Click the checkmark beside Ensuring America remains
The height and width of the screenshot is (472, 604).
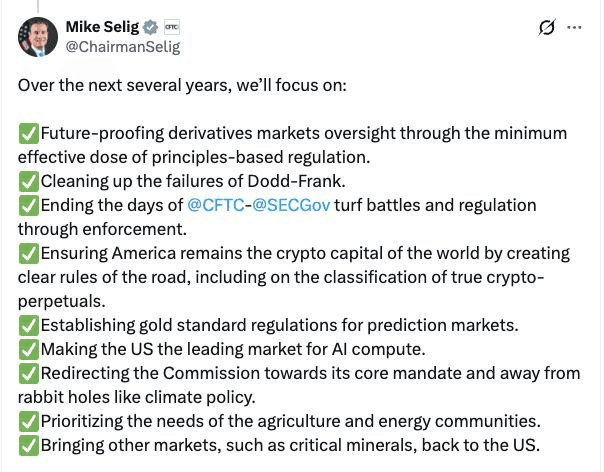click(28, 253)
